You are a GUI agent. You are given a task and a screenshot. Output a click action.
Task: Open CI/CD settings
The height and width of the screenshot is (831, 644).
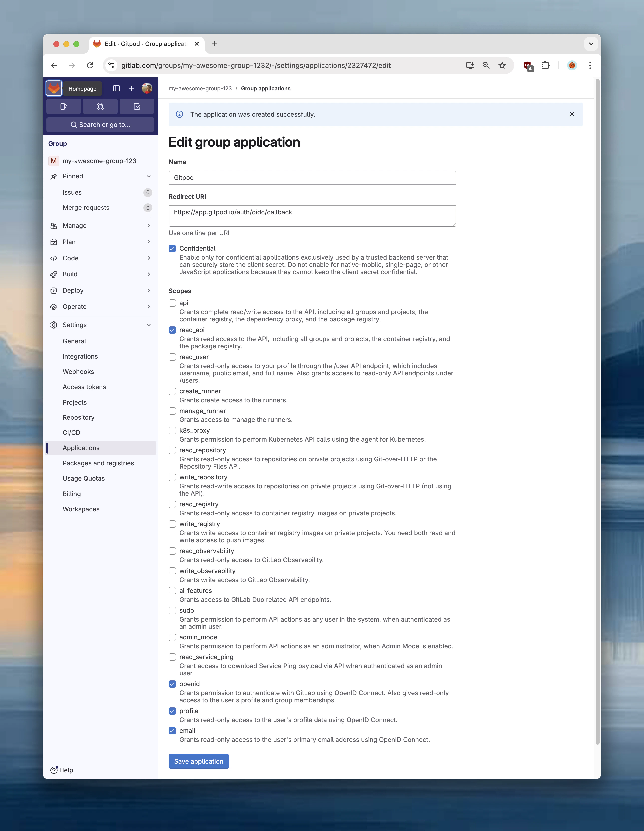pos(101,433)
